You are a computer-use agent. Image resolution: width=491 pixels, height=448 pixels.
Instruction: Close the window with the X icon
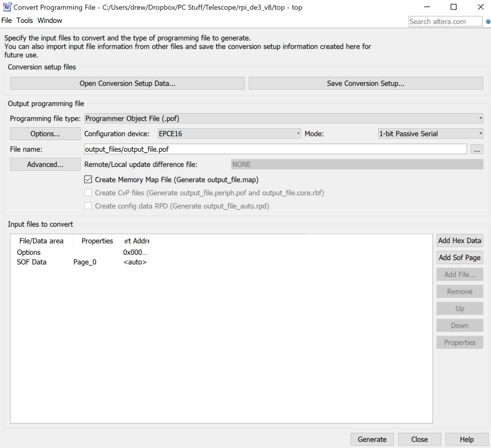[x=480, y=7]
